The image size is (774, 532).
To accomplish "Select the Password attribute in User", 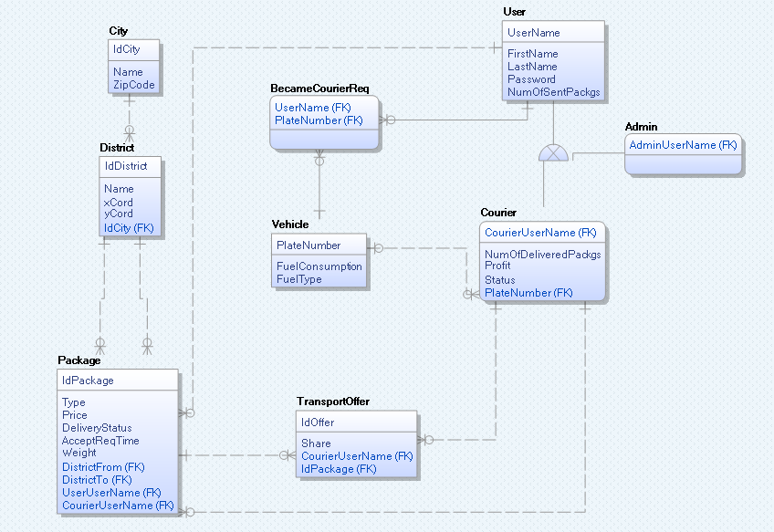I will (530, 79).
